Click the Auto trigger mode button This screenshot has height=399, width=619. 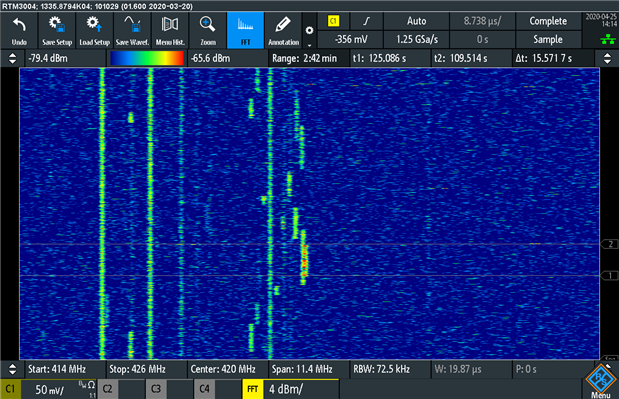416,21
